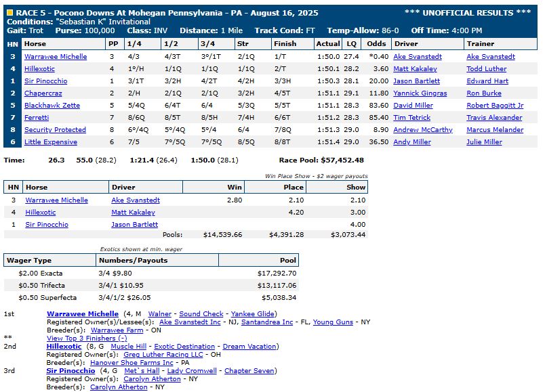
Task: View the Little Expensive horse profile
Action: (x=51, y=142)
